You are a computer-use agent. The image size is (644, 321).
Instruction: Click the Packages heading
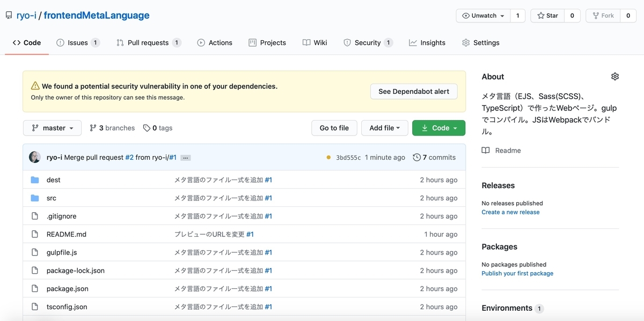pyautogui.click(x=500, y=247)
